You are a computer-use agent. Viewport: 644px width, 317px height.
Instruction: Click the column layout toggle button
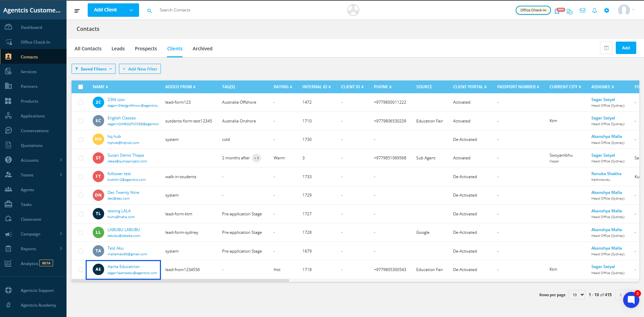(606, 48)
